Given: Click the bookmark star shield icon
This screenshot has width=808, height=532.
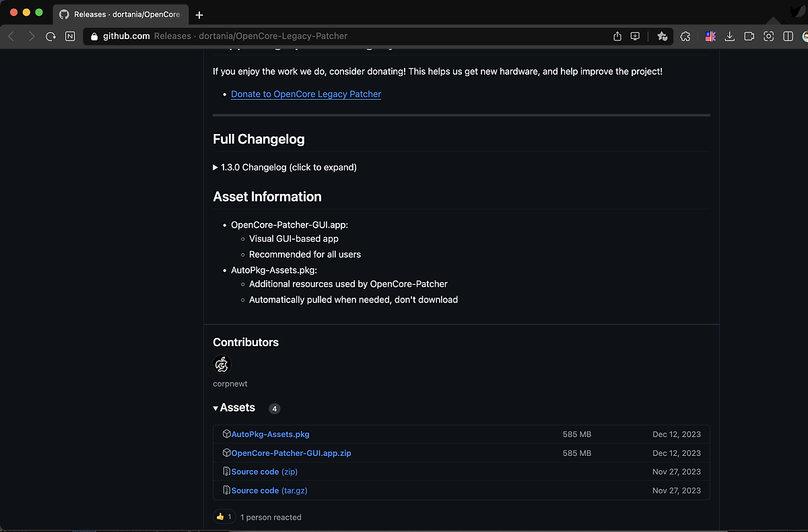Looking at the screenshot, I should (x=662, y=36).
